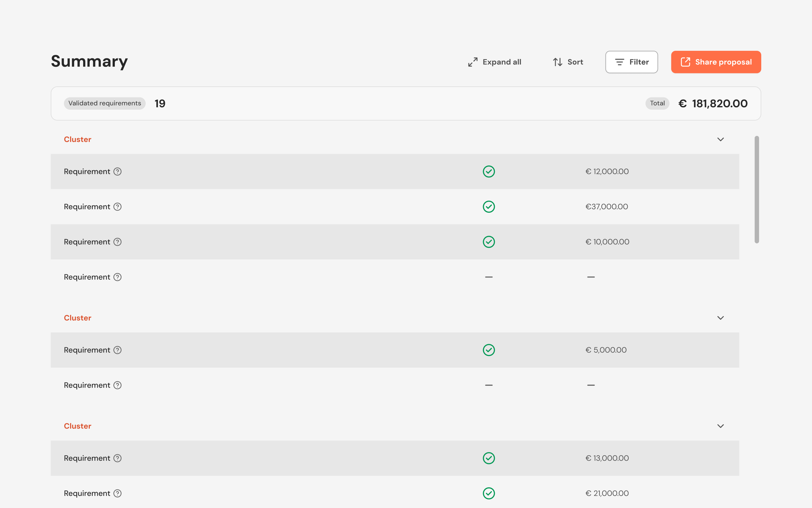Click green validated checkmark in € 21,000.00 row

[x=489, y=493]
